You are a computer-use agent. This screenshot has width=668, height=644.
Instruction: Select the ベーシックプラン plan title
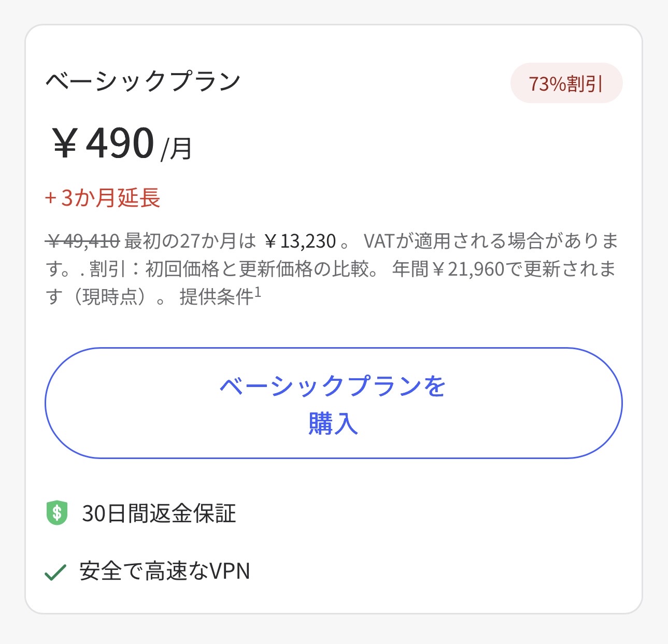143,81
